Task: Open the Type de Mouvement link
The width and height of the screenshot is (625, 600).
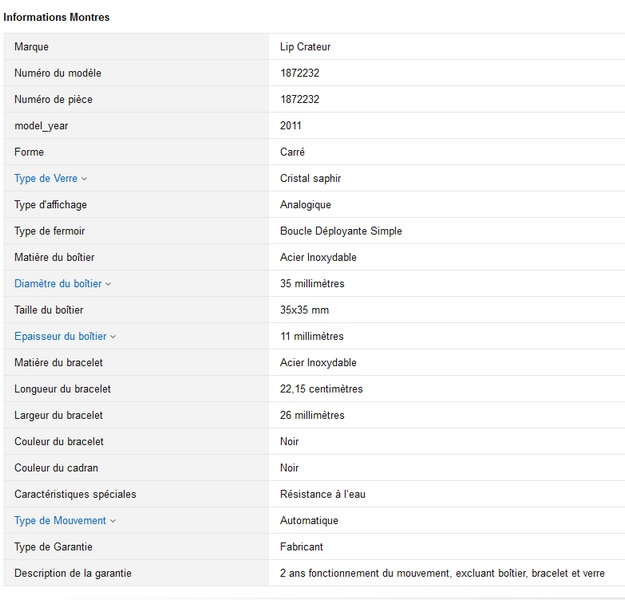Action: [x=60, y=520]
